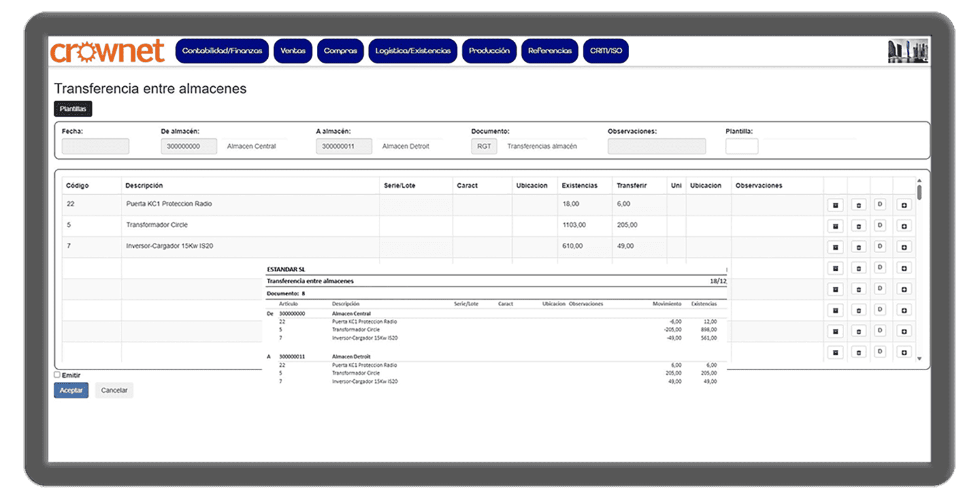
Task: Click the trash icon in Puerta KC1 row
Action: 858,205
